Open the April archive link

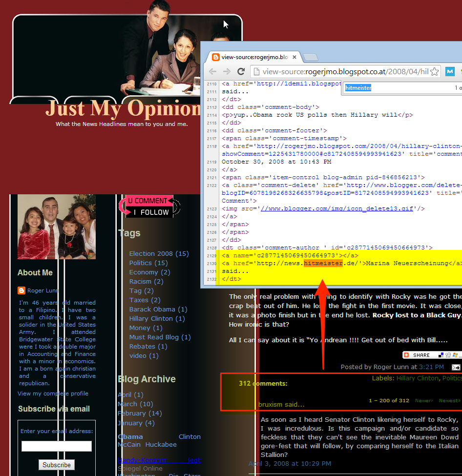130,394
